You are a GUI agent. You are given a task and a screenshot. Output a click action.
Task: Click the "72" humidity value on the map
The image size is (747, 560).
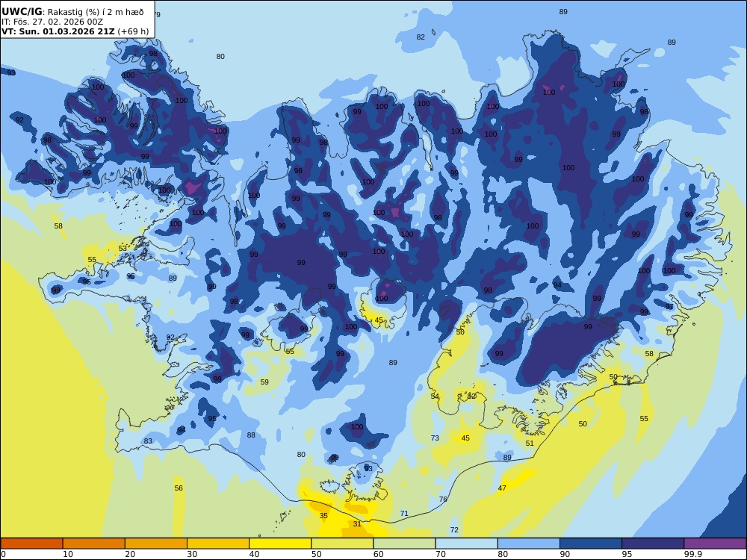(x=454, y=530)
